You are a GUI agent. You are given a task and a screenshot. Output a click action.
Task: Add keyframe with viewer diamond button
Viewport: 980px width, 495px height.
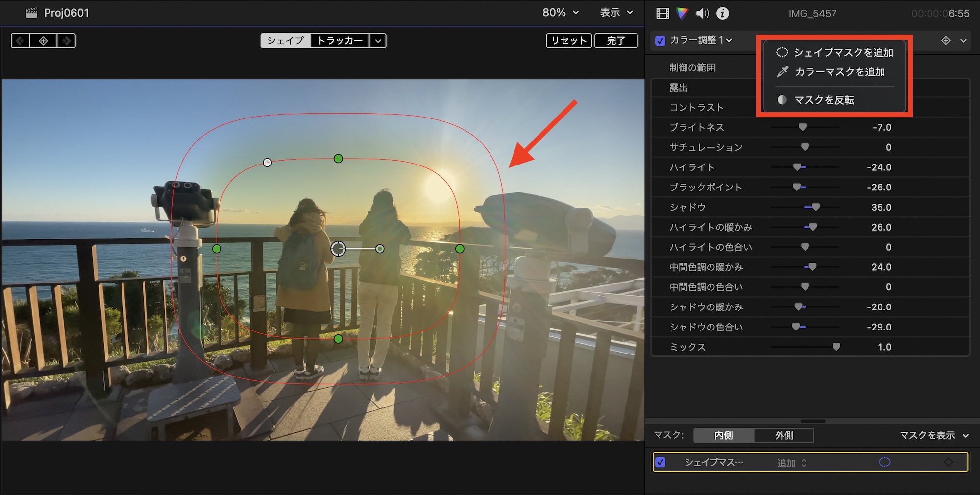[x=43, y=41]
